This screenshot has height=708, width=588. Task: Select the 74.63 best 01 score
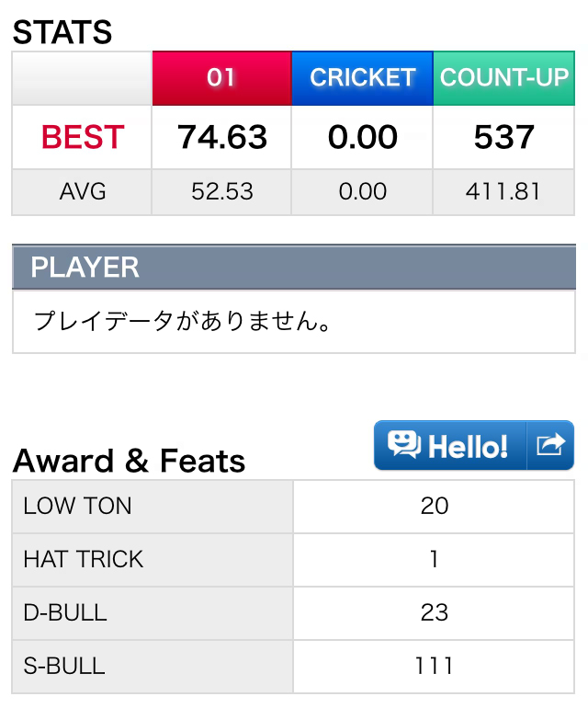[222, 137]
